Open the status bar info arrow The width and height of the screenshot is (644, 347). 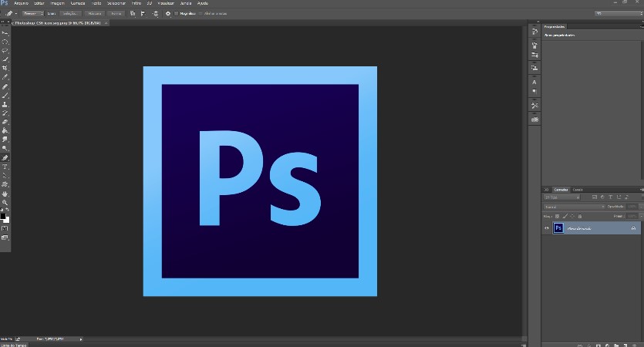click(x=81, y=339)
